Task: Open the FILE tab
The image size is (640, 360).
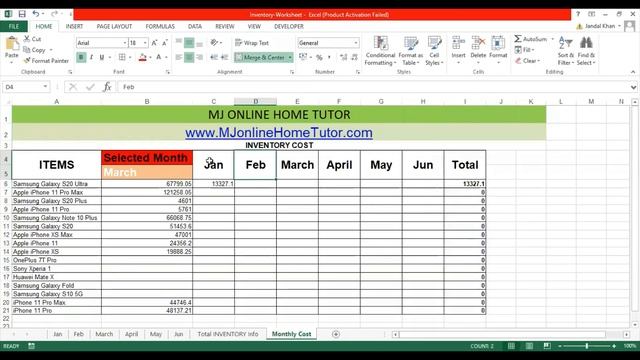Action: [x=14, y=26]
